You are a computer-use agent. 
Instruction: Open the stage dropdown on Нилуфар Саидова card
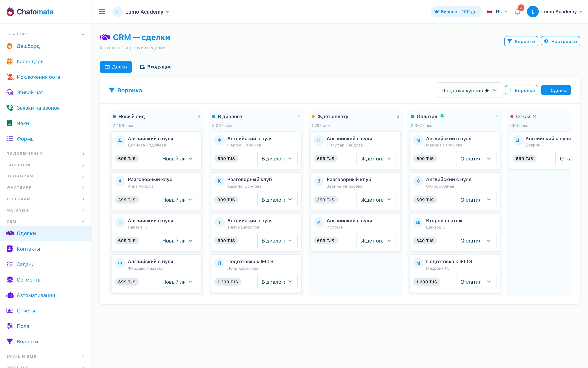[x=376, y=158]
